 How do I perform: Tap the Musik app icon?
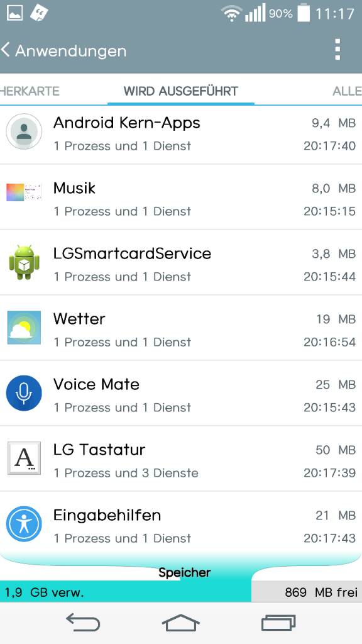pos(24,192)
